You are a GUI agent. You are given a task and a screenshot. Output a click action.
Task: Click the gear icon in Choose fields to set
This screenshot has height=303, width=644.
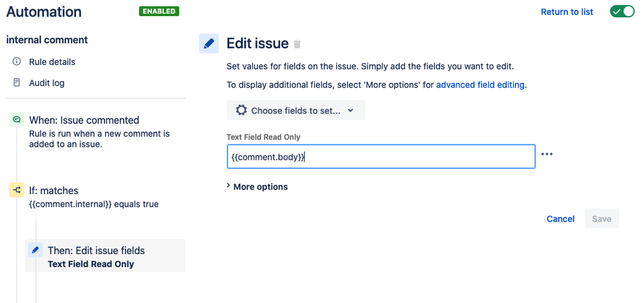point(241,110)
